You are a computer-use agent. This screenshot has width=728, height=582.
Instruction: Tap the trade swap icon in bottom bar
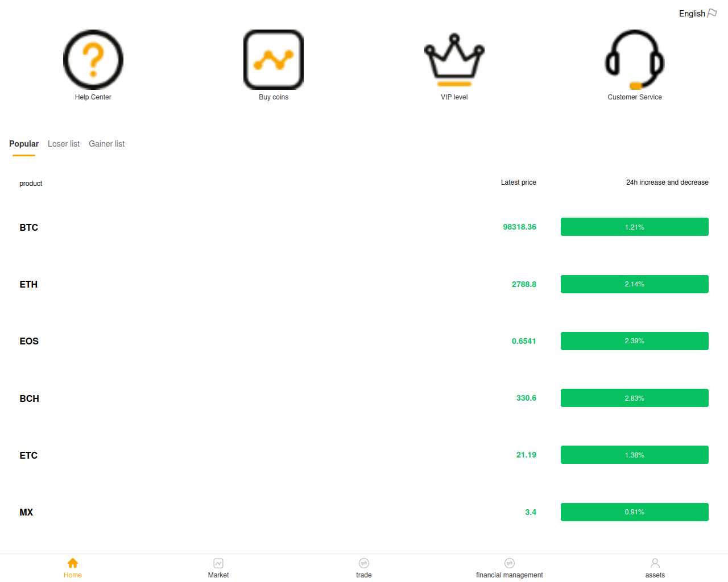pyautogui.click(x=364, y=563)
